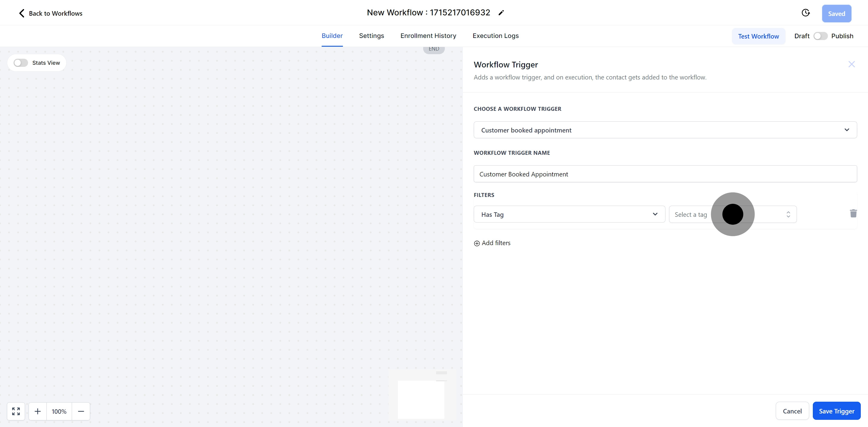Click Add filters plus icon
The height and width of the screenshot is (427, 868).
tap(477, 244)
